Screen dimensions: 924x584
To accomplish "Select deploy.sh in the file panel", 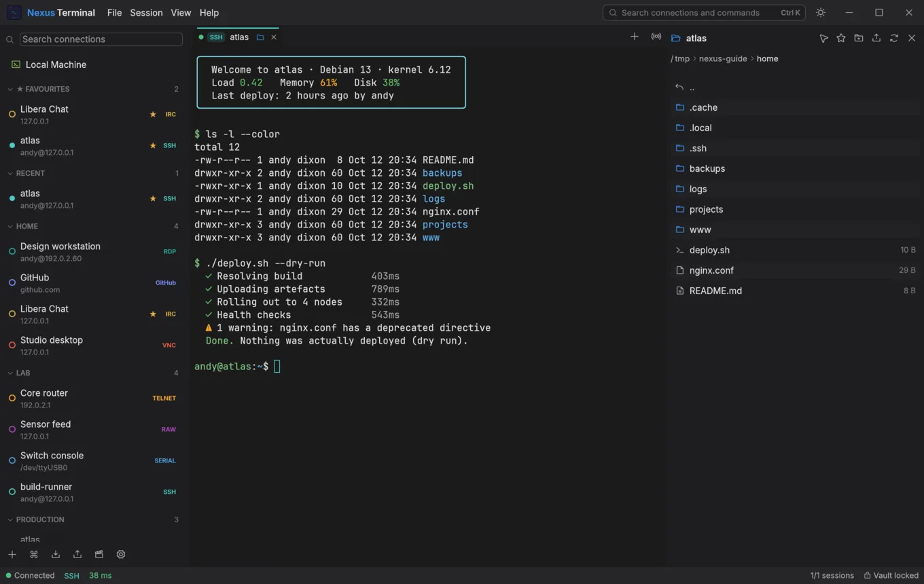I will click(x=795, y=250).
